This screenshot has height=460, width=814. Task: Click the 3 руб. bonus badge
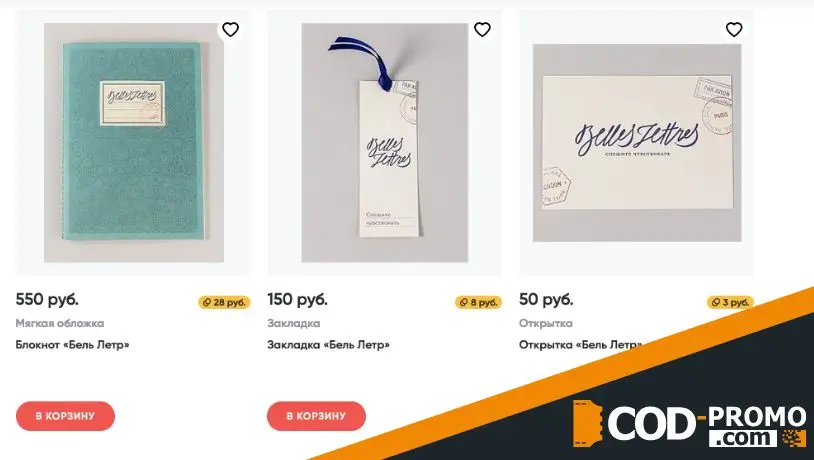tap(730, 302)
